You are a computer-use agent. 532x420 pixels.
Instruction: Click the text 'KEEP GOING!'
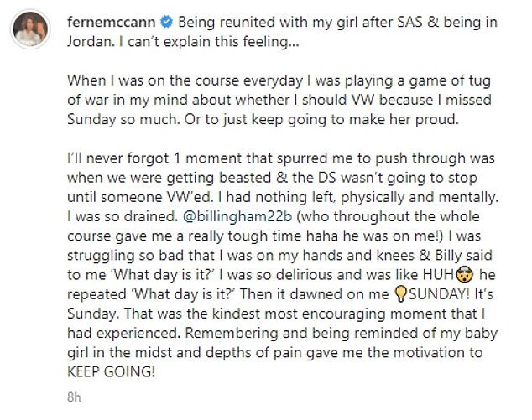[x=111, y=372]
